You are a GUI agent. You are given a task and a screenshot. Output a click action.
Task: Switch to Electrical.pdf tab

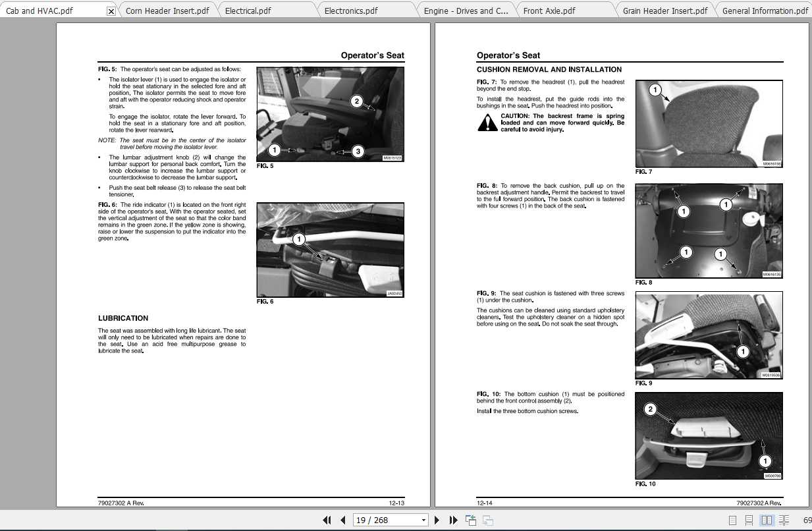[248, 11]
